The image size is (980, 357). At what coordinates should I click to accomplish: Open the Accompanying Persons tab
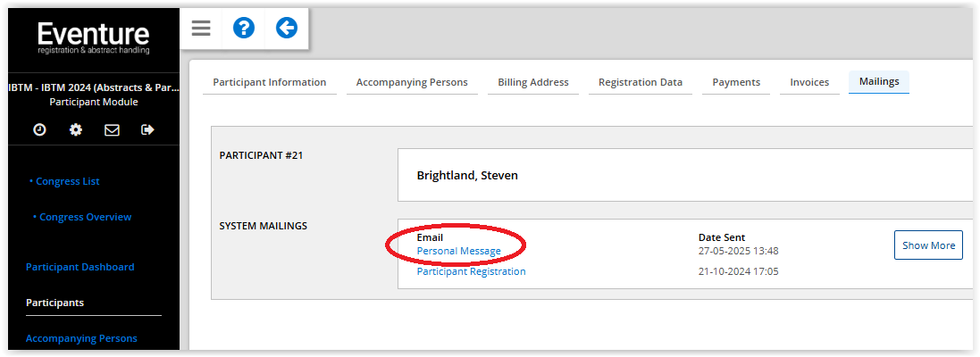[x=412, y=82]
